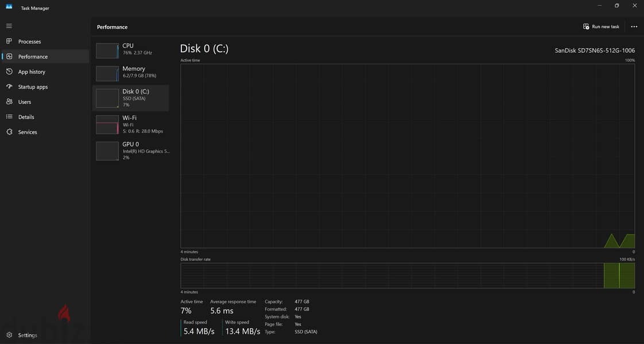Select Wi-Fi S: 0.6 R: 28.0 Mbps entry
Screen dimensions: 644x344
(x=131, y=124)
